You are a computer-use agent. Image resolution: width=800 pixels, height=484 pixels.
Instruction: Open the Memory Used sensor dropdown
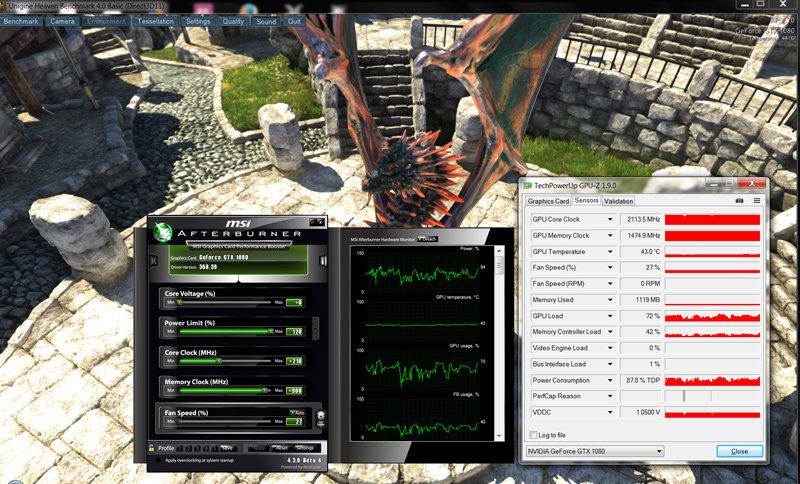tap(610, 300)
